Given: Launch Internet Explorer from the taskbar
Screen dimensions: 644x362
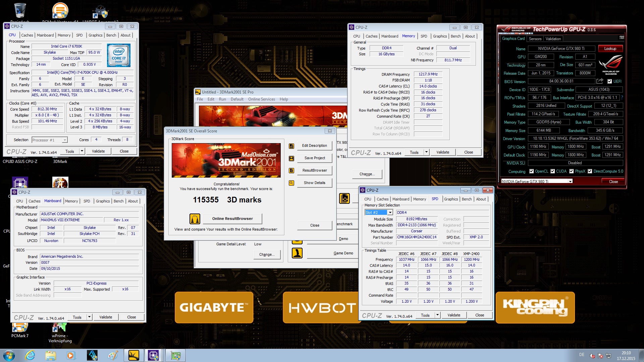Looking at the screenshot, I should click(30, 355).
